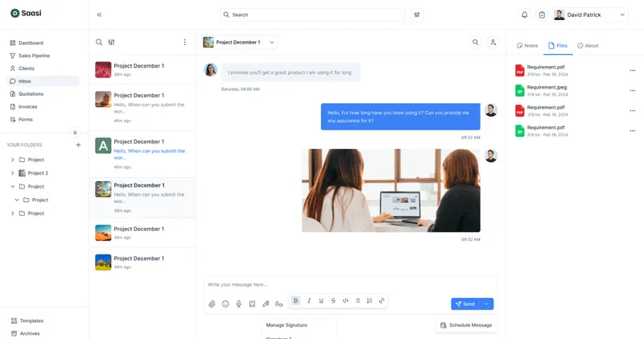
Task: Click the blue message asking for assurance
Action: 400,116
